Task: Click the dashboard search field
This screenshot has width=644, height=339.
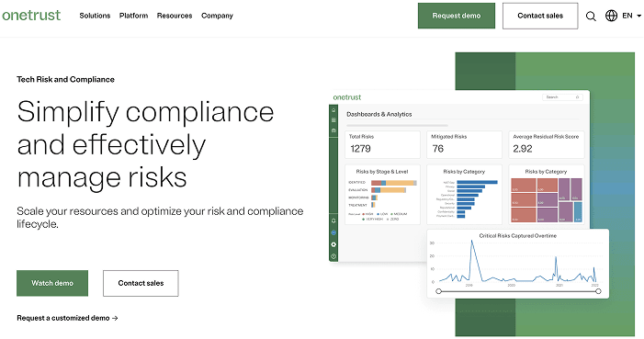Action: pyautogui.click(x=562, y=97)
